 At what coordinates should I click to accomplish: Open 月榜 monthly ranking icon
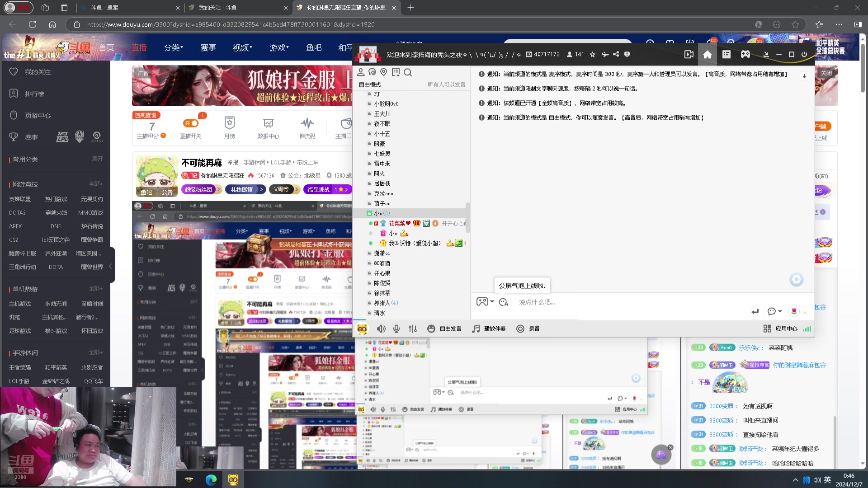(230, 127)
